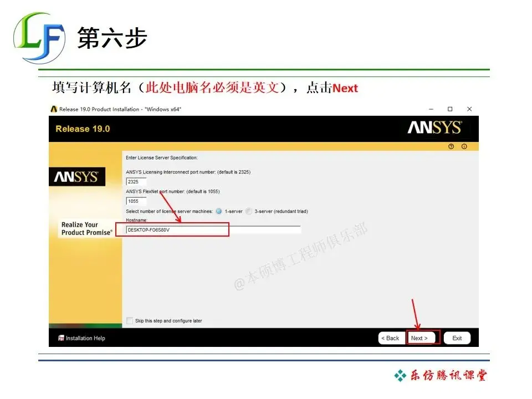Click the Release 19.0 header text
532x399 pixels.
coord(83,129)
